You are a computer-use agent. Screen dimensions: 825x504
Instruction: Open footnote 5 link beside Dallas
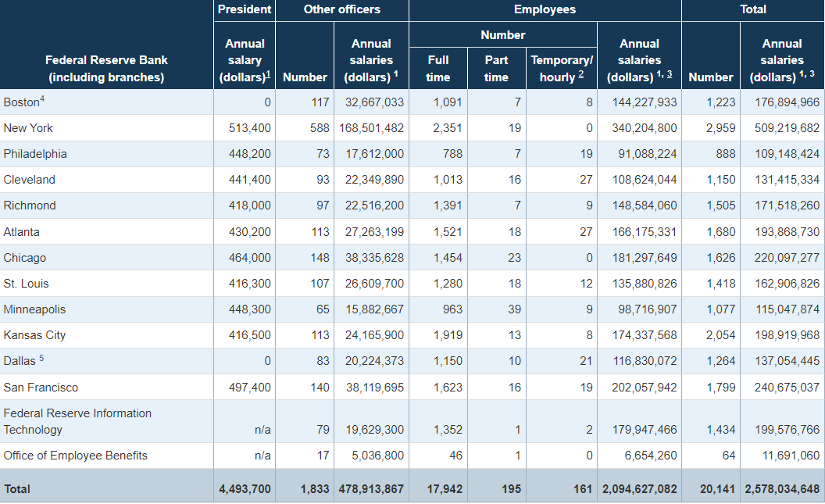click(41, 358)
